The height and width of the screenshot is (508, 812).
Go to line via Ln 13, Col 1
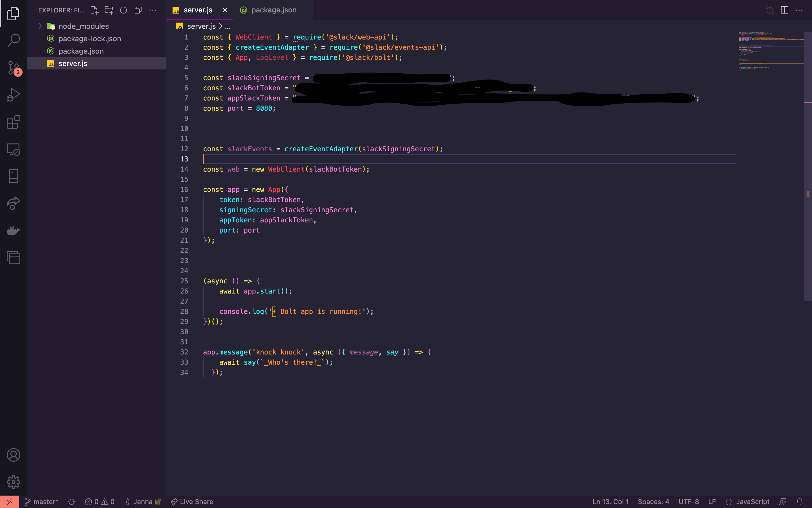pos(610,502)
